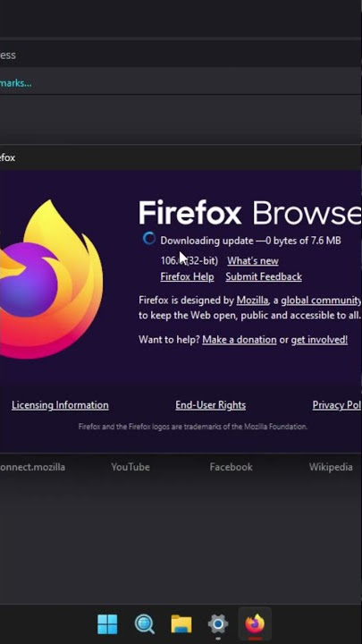Screen dimensions: 362x644
Task: Open the taskbar Search icon
Action: pyautogui.click(x=145, y=624)
